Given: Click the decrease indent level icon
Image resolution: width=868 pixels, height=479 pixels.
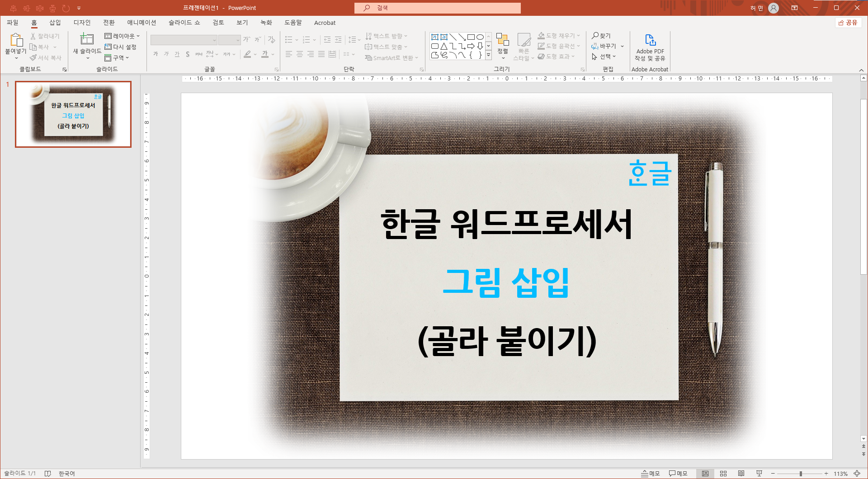Looking at the screenshot, I should tap(327, 40).
